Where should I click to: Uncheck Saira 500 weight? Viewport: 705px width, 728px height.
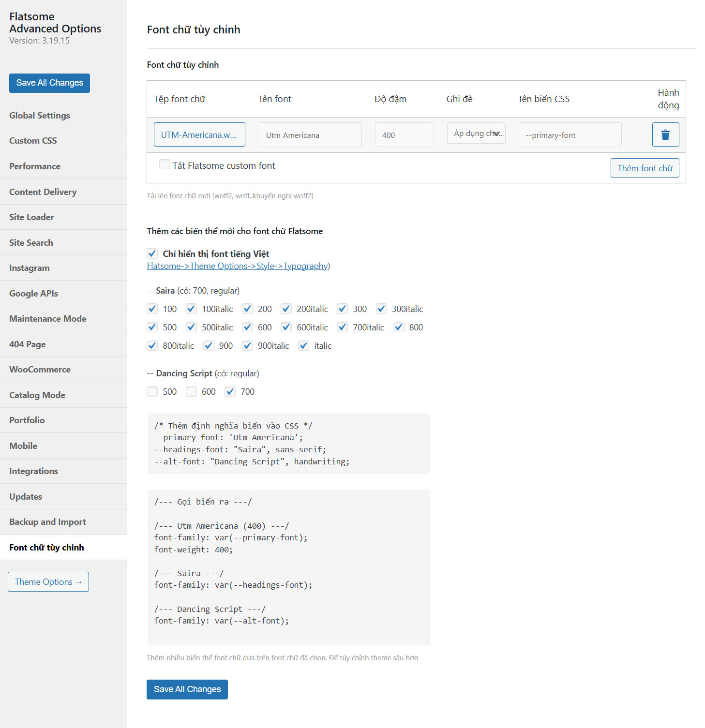(x=152, y=327)
